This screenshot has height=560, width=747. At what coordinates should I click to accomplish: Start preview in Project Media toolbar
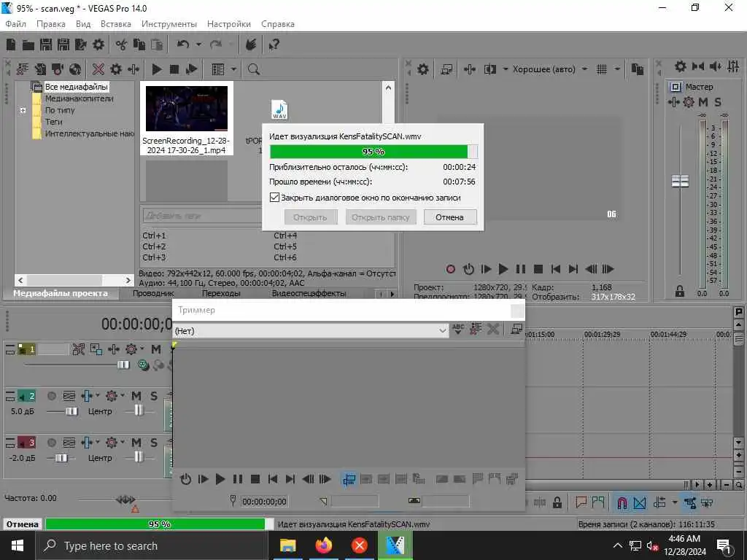[x=157, y=69]
